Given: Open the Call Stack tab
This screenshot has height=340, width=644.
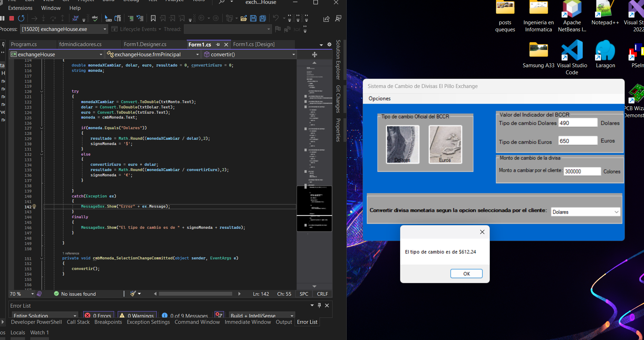Looking at the screenshot, I should tap(78, 322).
